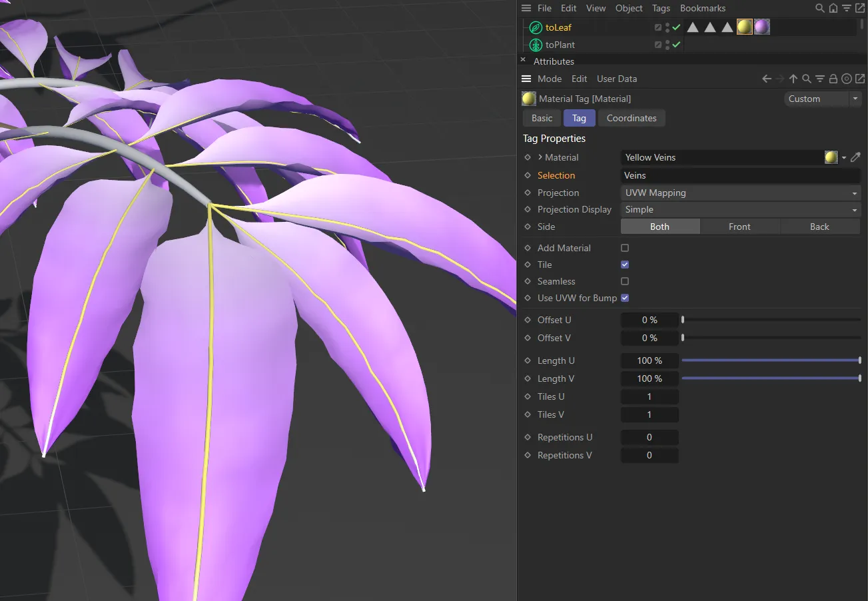Screen dimensions: 868x601
Task: Enable the Seamless checkbox
Action: (x=624, y=281)
